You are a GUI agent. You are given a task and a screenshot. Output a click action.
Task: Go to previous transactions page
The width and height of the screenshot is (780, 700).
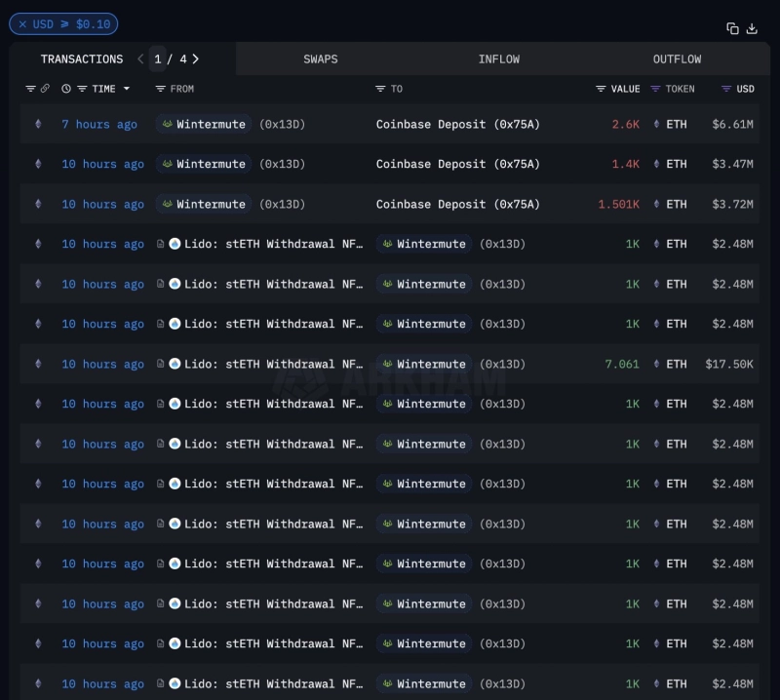tap(140, 59)
